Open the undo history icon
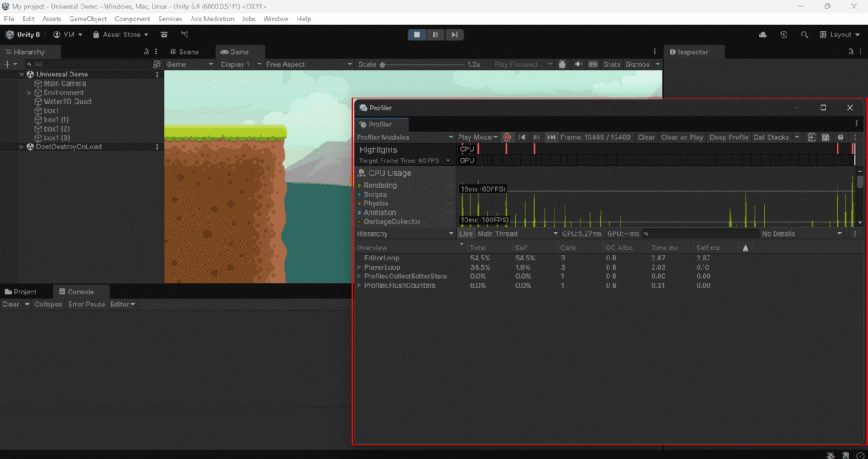 [x=783, y=35]
